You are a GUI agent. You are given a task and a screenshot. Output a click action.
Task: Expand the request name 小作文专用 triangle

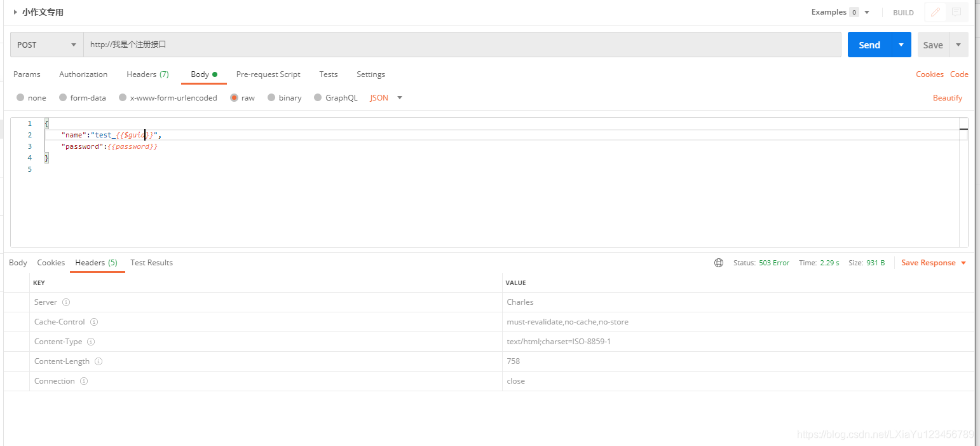click(x=15, y=12)
